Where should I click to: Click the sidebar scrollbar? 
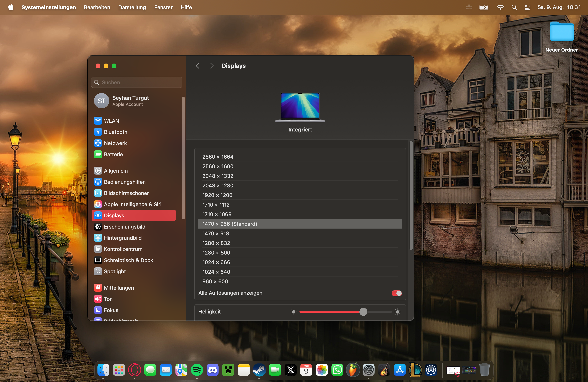tap(183, 158)
